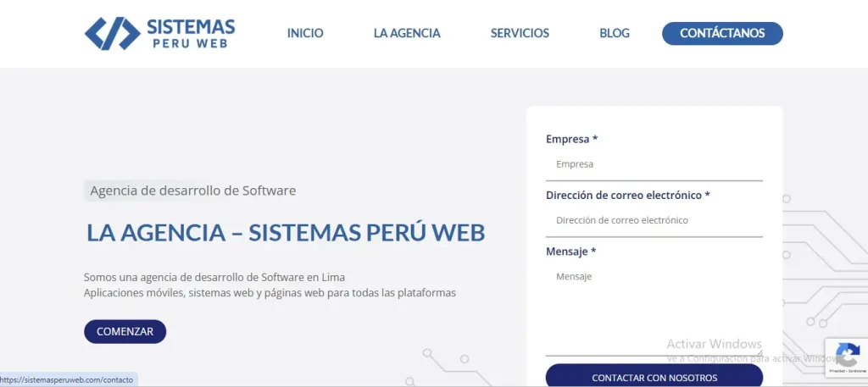Click the Dirección de correo electrónico * label
868x387 pixels.
(628, 195)
